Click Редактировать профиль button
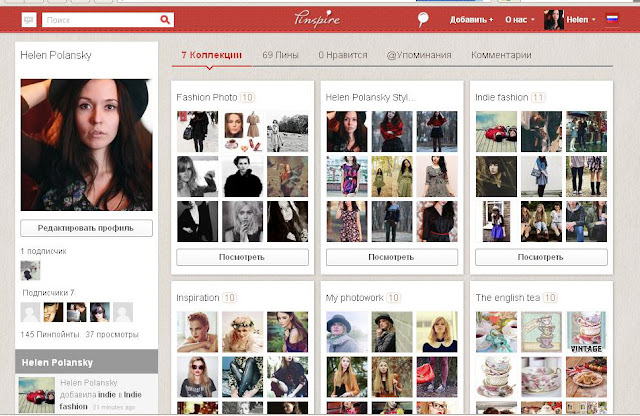The width and height of the screenshot is (640, 416). point(87,228)
